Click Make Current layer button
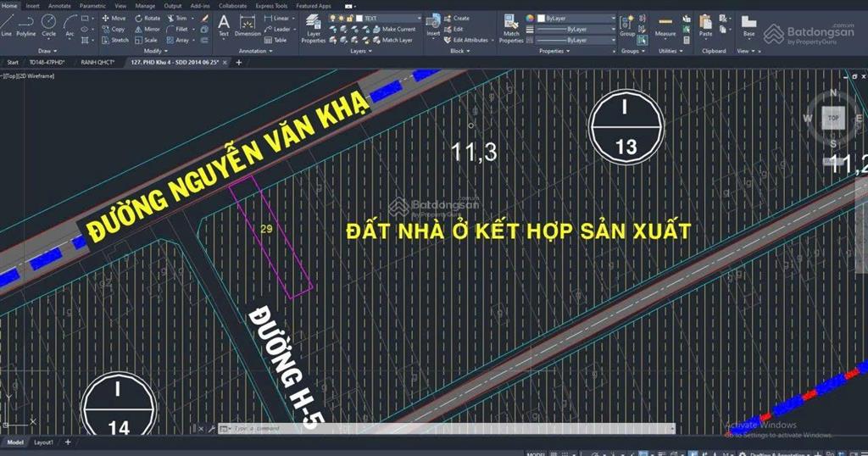 click(393, 30)
